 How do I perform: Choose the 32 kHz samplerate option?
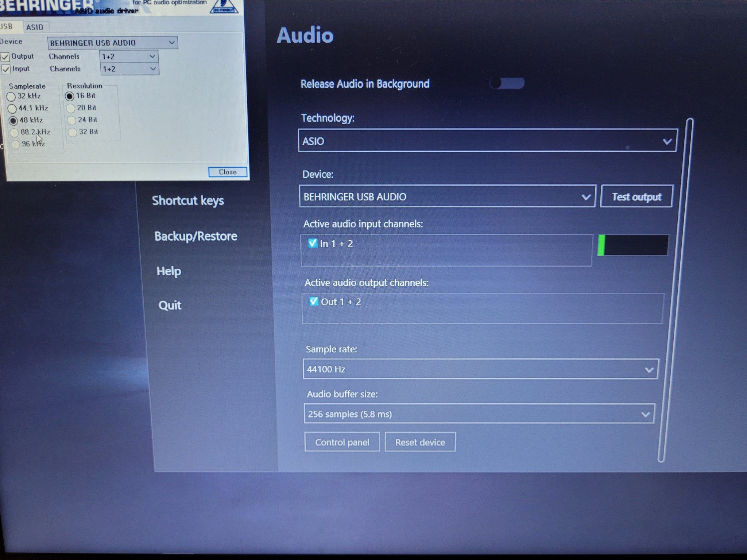pos(11,97)
